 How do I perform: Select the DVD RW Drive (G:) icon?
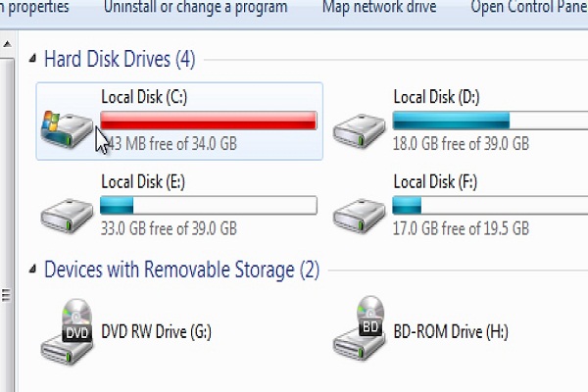pyautogui.click(x=67, y=332)
